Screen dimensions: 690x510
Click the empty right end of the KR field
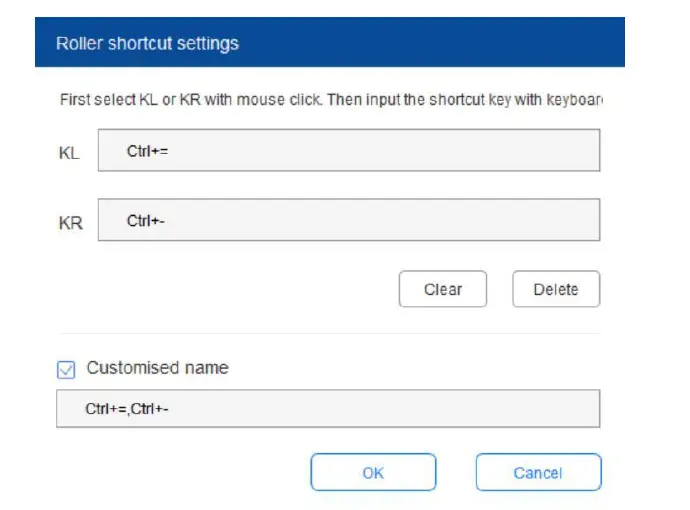[x=560, y=220]
